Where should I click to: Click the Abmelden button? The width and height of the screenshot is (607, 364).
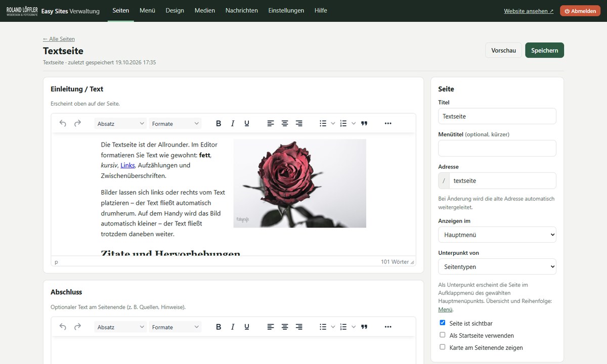[x=580, y=11]
